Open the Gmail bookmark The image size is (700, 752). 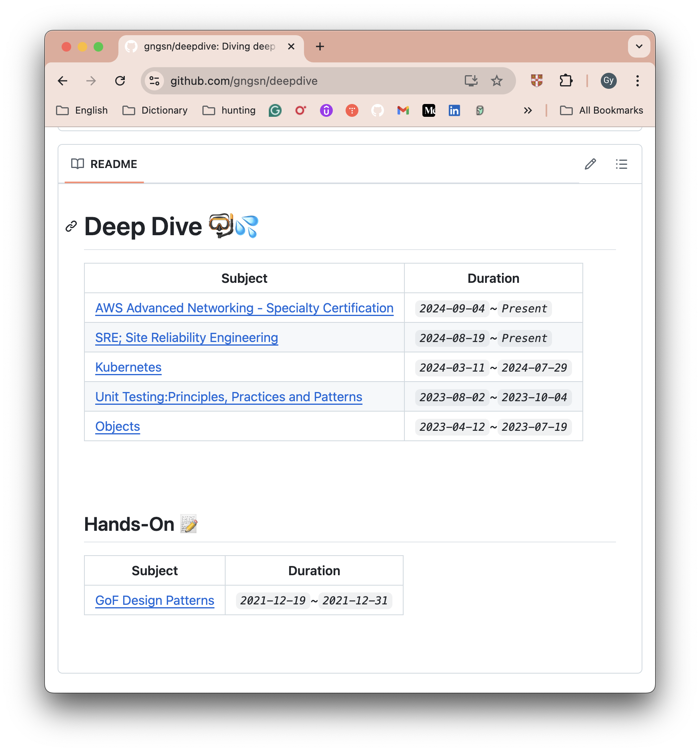click(403, 110)
